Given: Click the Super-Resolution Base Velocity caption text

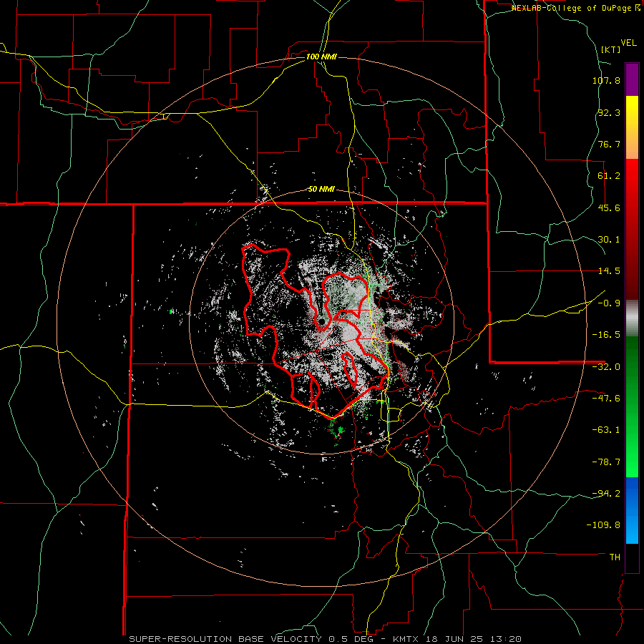Looking at the screenshot, I should [325, 639].
